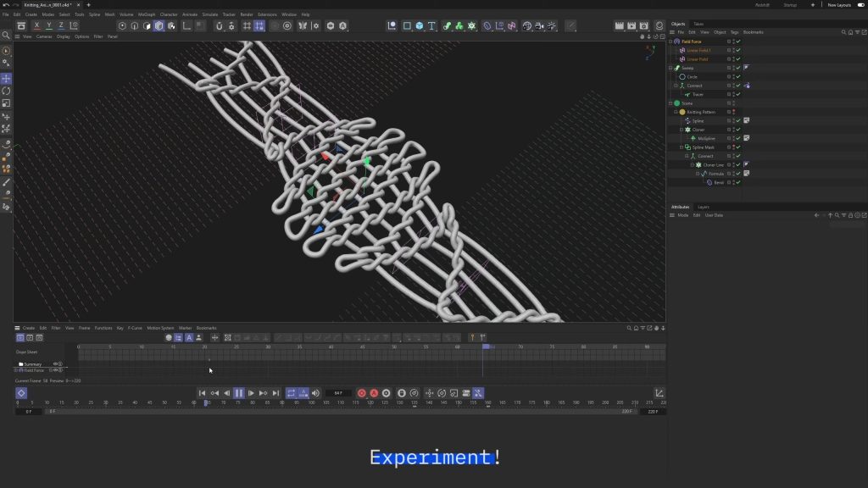The height and width of the screenshot is (488, 868).
Task: Switch to the Takes tab
Action: tap(698, 24)
